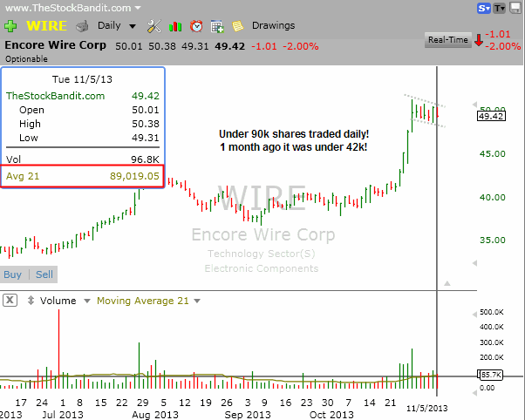
Task: Click the 49.42 current price label on scale
Action: coord(491,116)
